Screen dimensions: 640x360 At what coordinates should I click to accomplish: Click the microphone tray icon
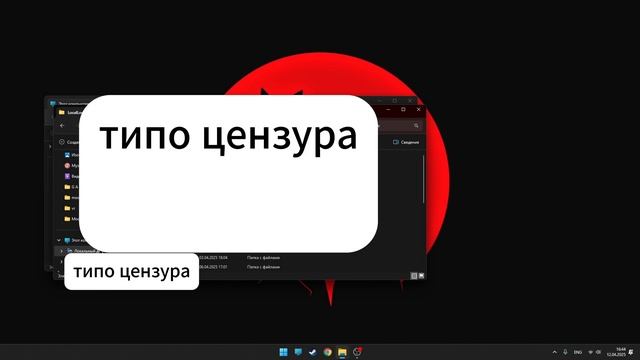tap(565, 352)
